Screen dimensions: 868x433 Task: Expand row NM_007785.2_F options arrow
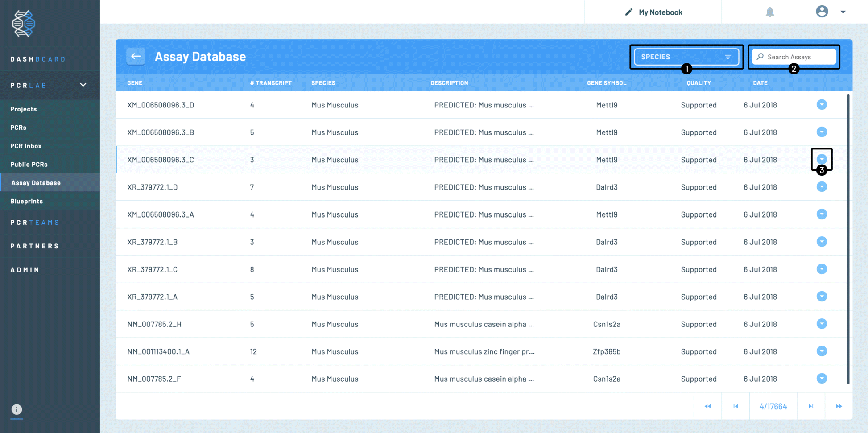click(822, 379)
